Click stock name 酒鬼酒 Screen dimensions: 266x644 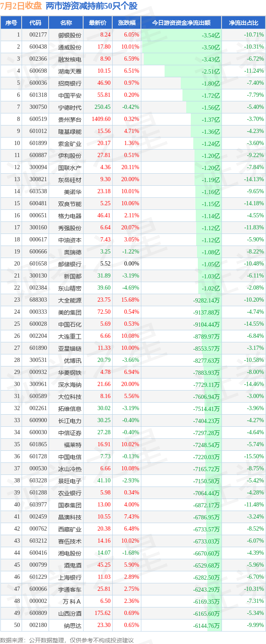coord(73,565)
